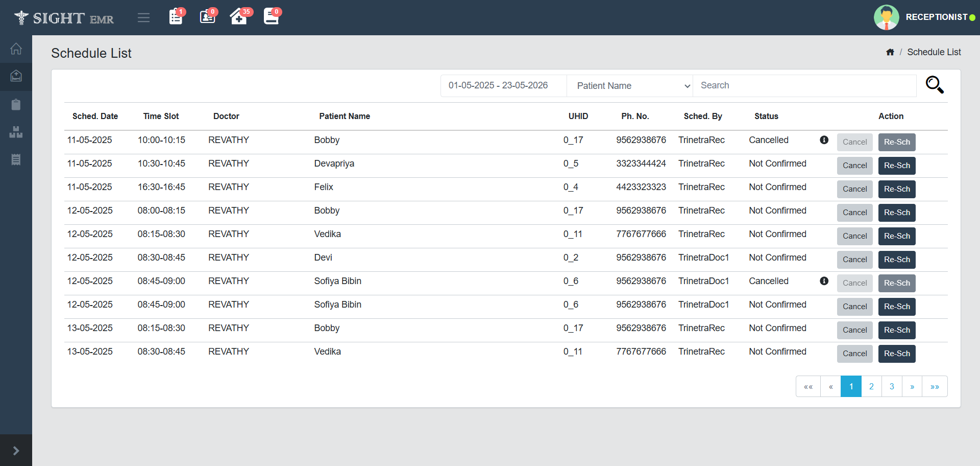The width and height of the screenshot is (980, 466).
Task: Open the home-plus icon with badge 35
Action: pos(239,17)
